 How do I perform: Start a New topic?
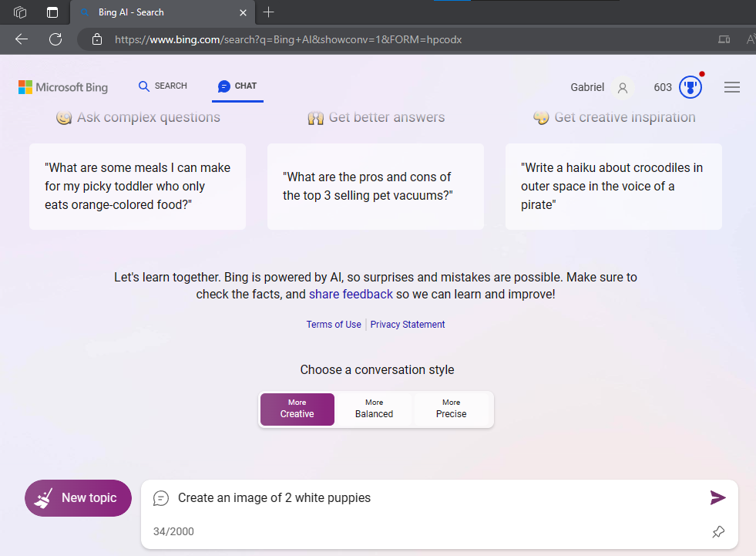[78, 498]
